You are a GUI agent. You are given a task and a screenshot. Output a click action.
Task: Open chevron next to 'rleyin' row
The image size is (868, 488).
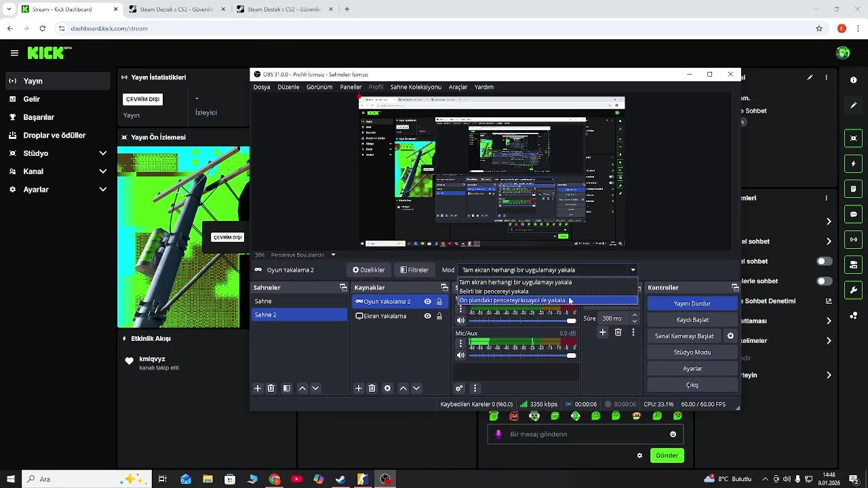pyautogui.click(x=829, y=375)
